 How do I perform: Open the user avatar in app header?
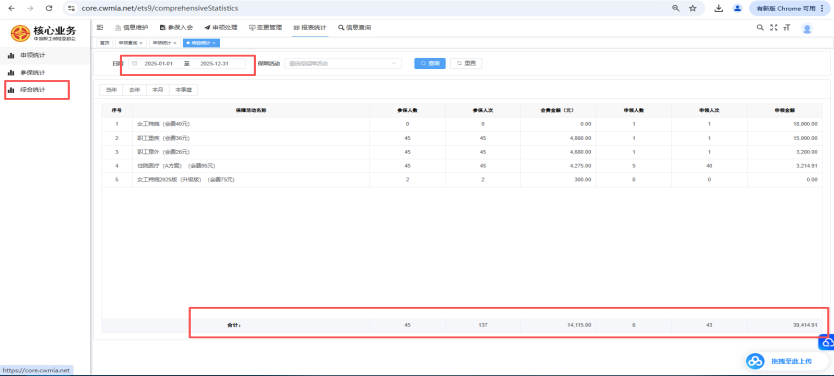point(807,29)
